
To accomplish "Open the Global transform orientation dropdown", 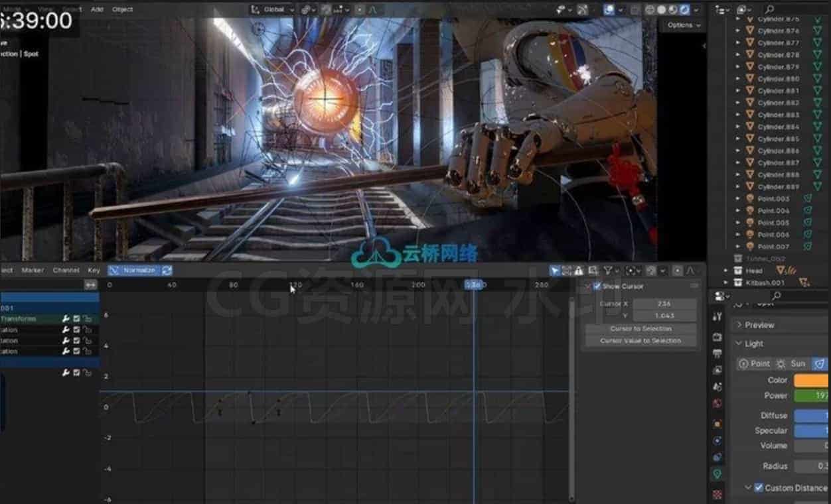I will tap(273, 9).
